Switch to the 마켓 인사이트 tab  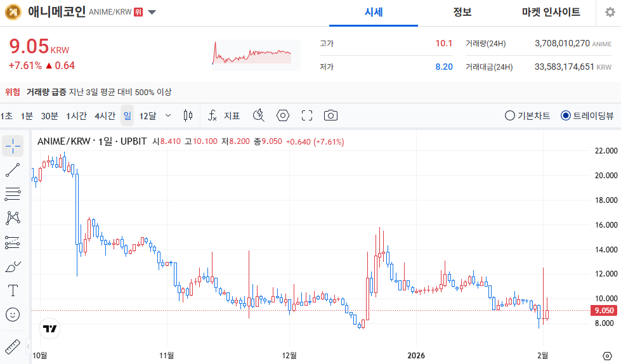tap(551, 12)
